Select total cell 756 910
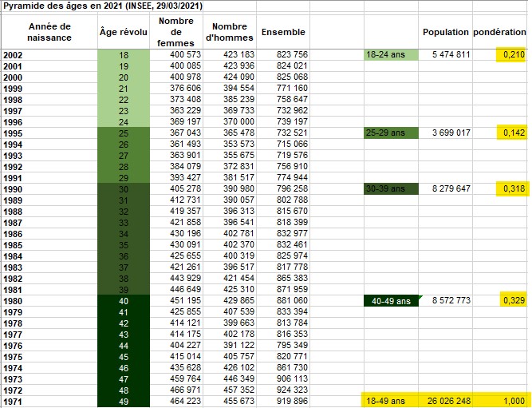The width and height of the screenshot is (532, 408). pos(283,166)
